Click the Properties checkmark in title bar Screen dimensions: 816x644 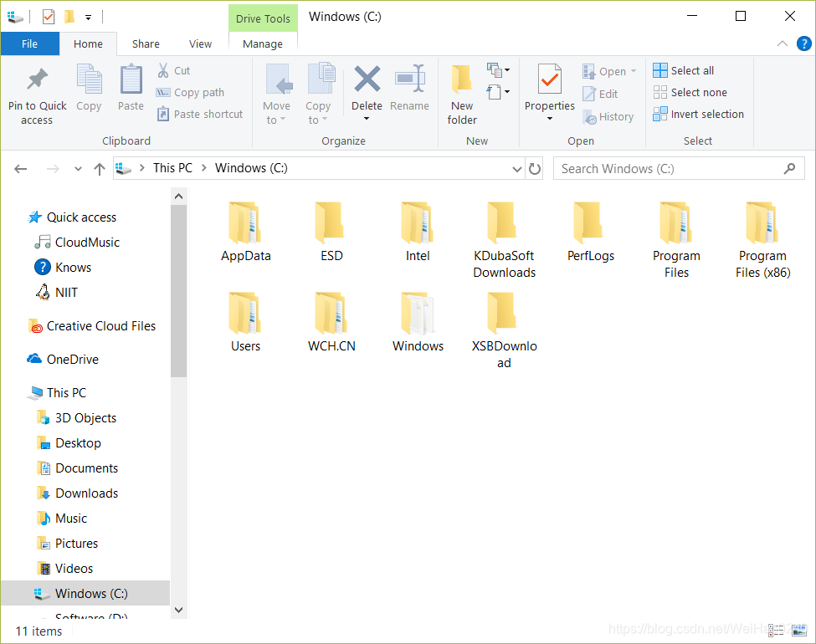[48, 18]
